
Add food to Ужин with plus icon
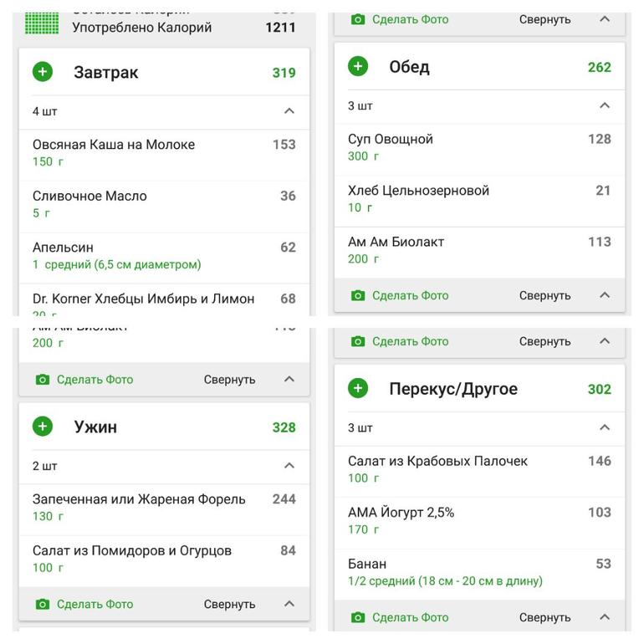(43, 427)
